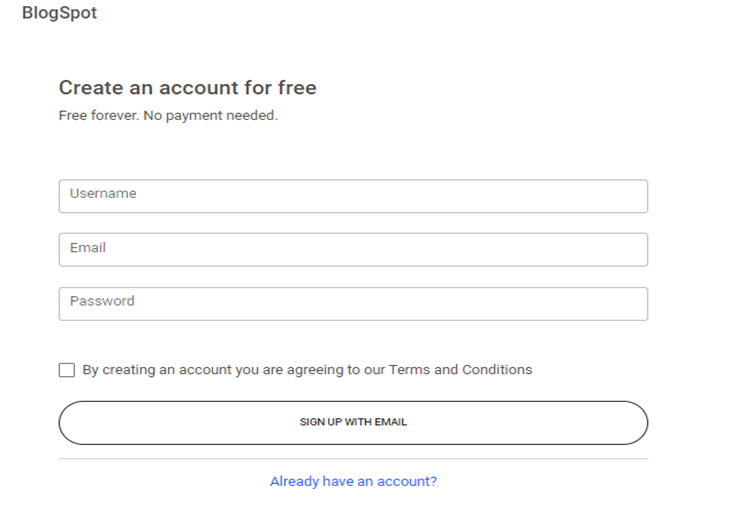Click the Email placeholder word
Viewport: 730px width, 530px height.
[x=88, y=247]
